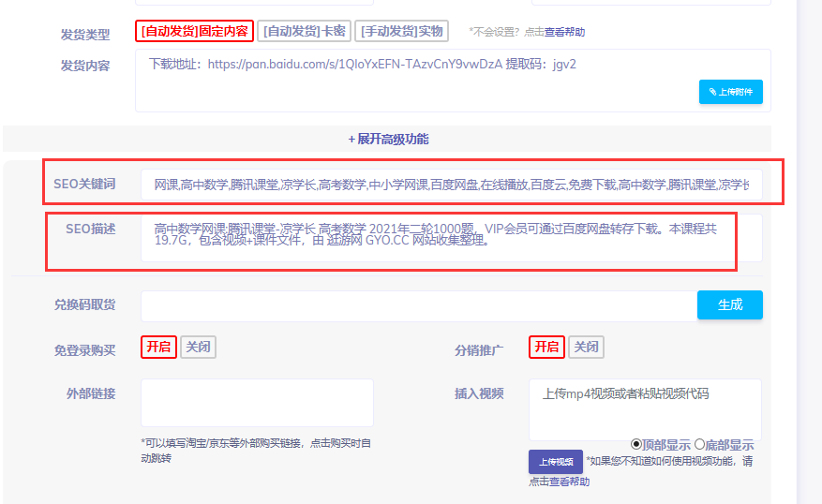Turn off 分销推广 with 关闭
Screen dimensions: 822x504
[x=586, y=347]
